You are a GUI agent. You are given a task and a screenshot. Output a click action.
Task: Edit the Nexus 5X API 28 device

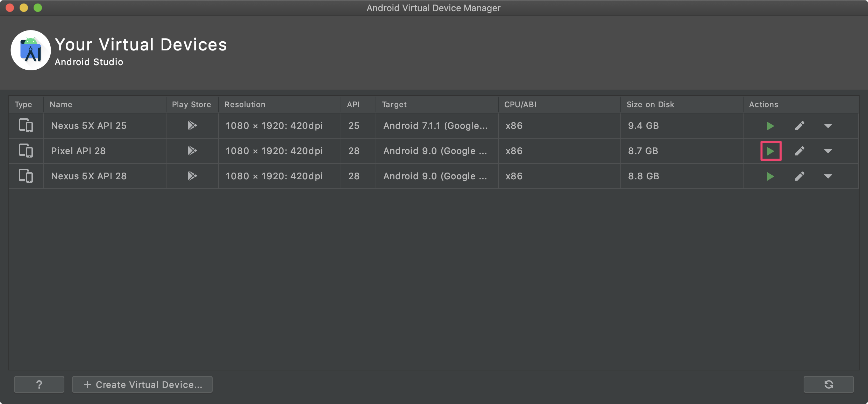point(800,176)
